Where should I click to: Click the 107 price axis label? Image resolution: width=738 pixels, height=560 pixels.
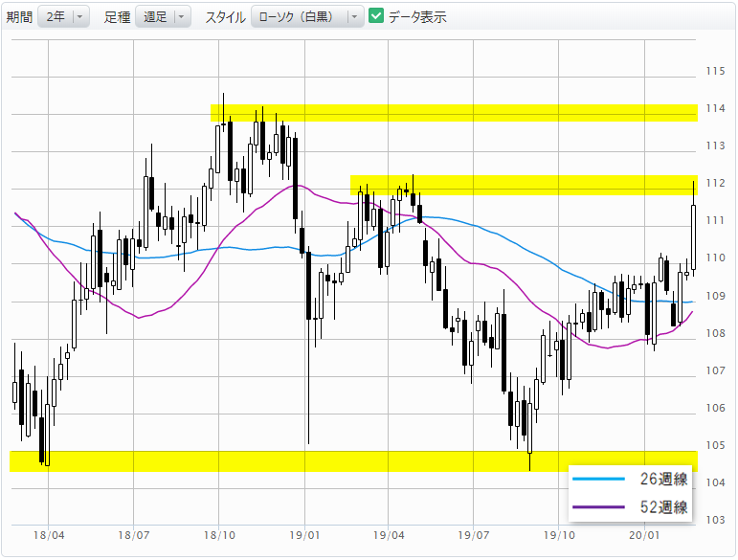pyautogui.click(x=715, y=370)
